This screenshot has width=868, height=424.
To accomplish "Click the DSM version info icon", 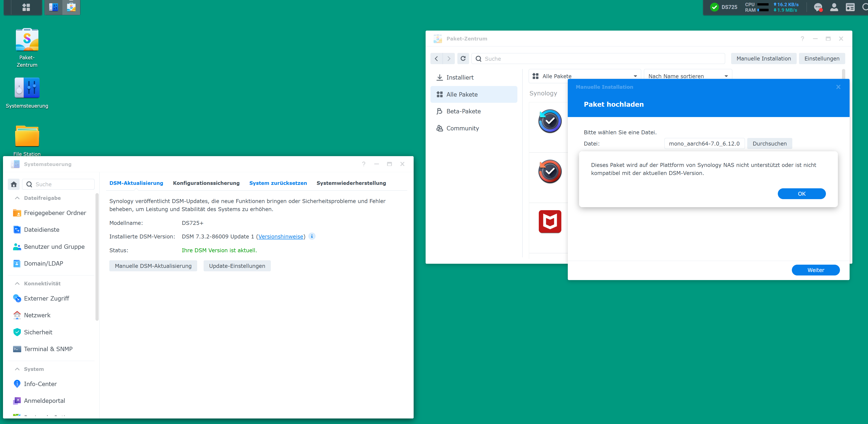I will click(312, 236).
